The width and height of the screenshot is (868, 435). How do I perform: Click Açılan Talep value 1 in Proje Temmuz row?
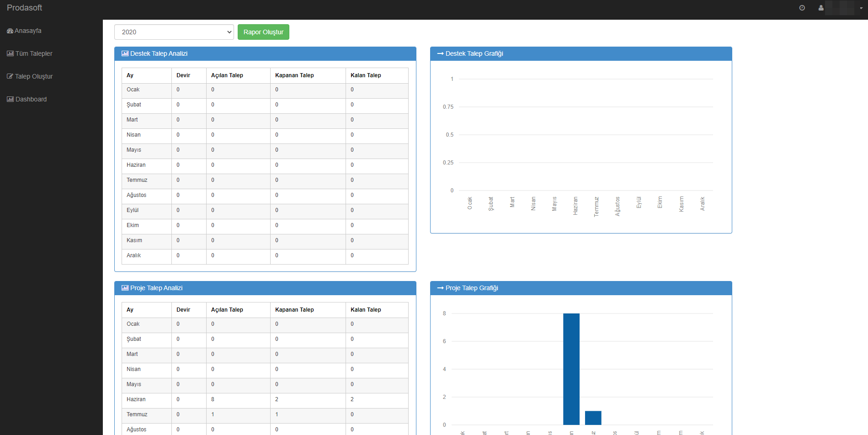(213, 414)
